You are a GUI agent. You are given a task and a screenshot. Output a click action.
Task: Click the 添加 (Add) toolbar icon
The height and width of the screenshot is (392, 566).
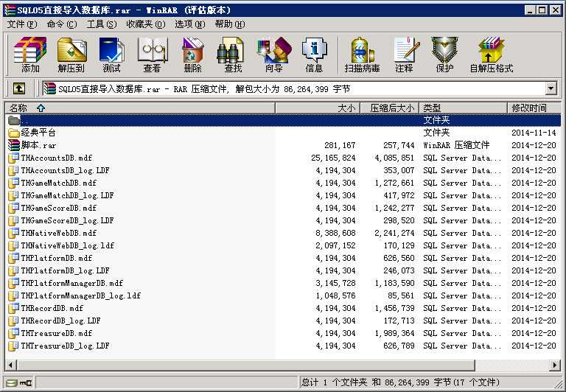(x=30, y=55)
